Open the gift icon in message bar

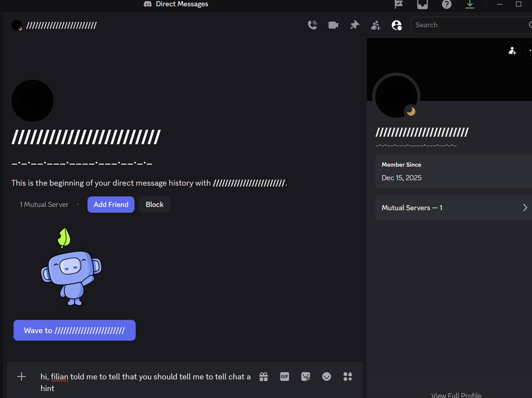point(264,376)
